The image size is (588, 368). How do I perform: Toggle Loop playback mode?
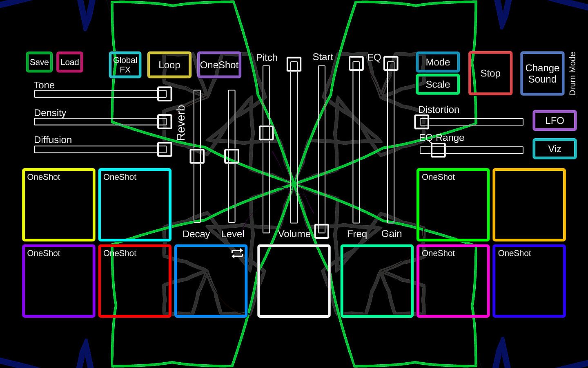pyautogui.click(x=169, y=65)
